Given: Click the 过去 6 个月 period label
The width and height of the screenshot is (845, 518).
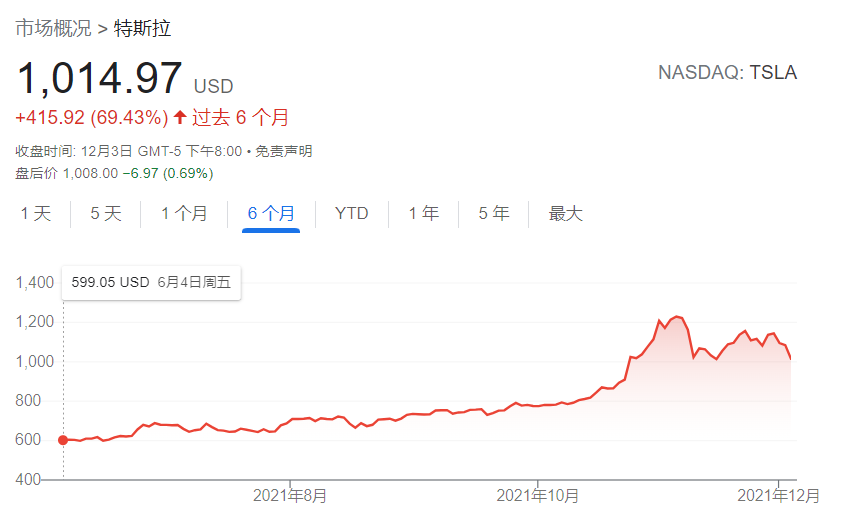Looking at the screenshot, I should (x=240, y=118).
